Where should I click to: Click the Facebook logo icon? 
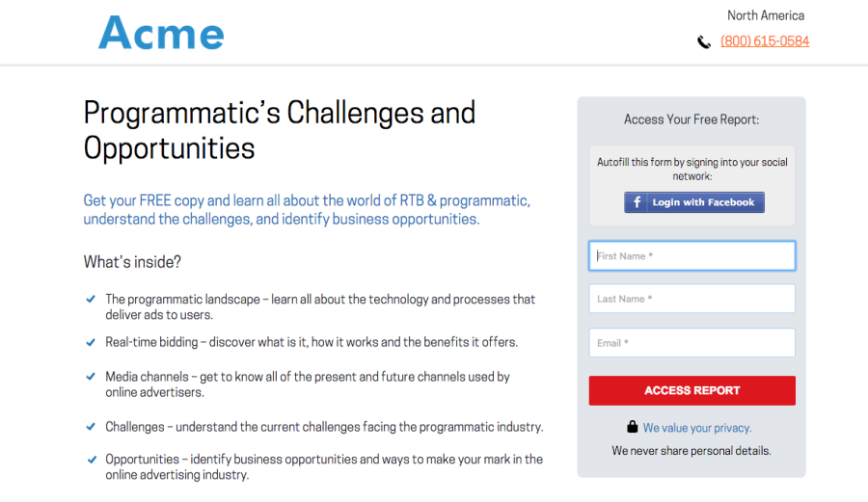pyautogui.click(x=637, y=202)
